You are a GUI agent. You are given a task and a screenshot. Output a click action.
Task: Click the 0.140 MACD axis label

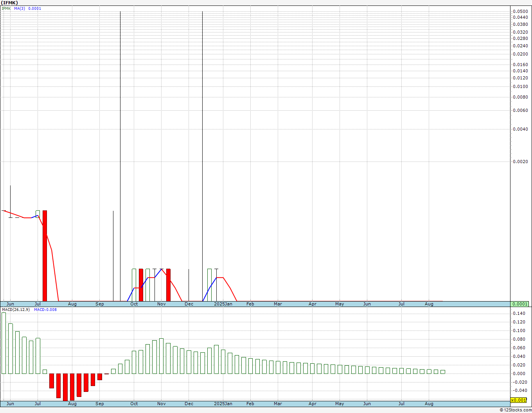519,313
